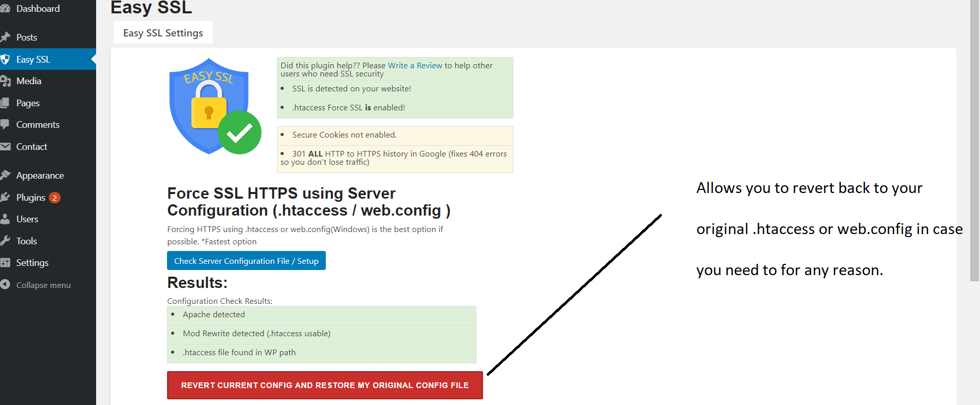Click the Comments speech bubble icon
This screenshot has width=980, height=405.
5,125
